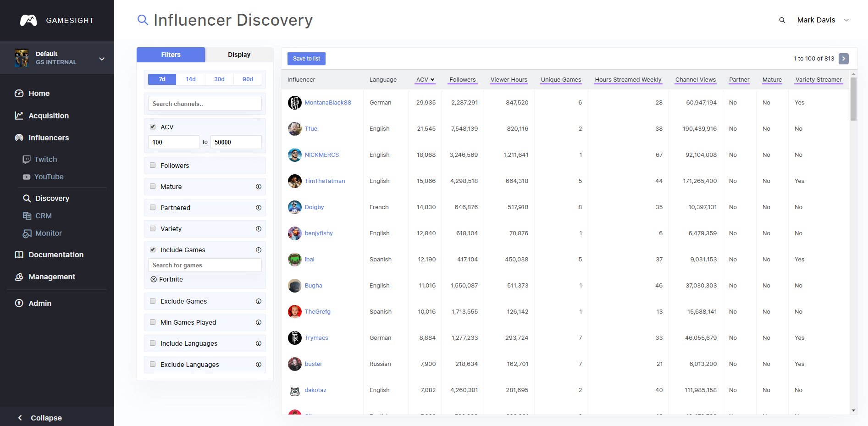Click the Default team avatar image

[x=22, y=58]
